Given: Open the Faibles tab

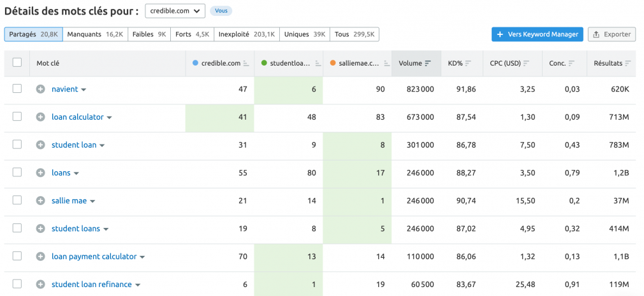Looking at the screenshot, I should (149, 34).
